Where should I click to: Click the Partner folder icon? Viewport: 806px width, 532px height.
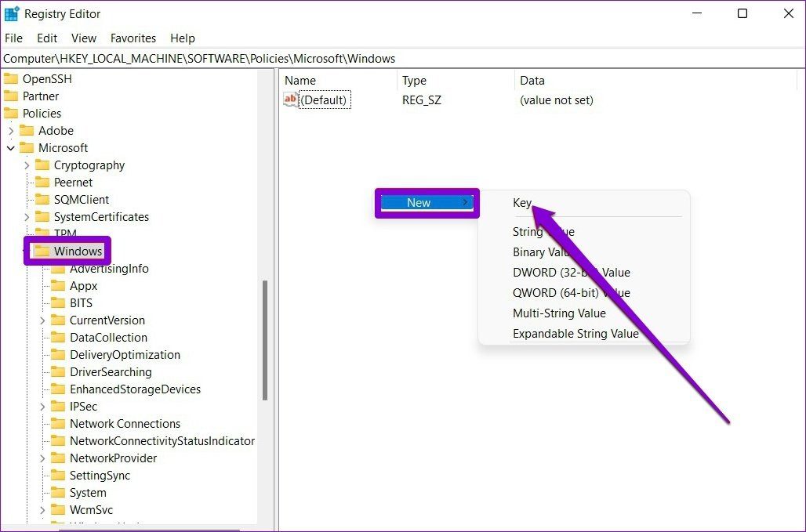[x=11, y=96]
